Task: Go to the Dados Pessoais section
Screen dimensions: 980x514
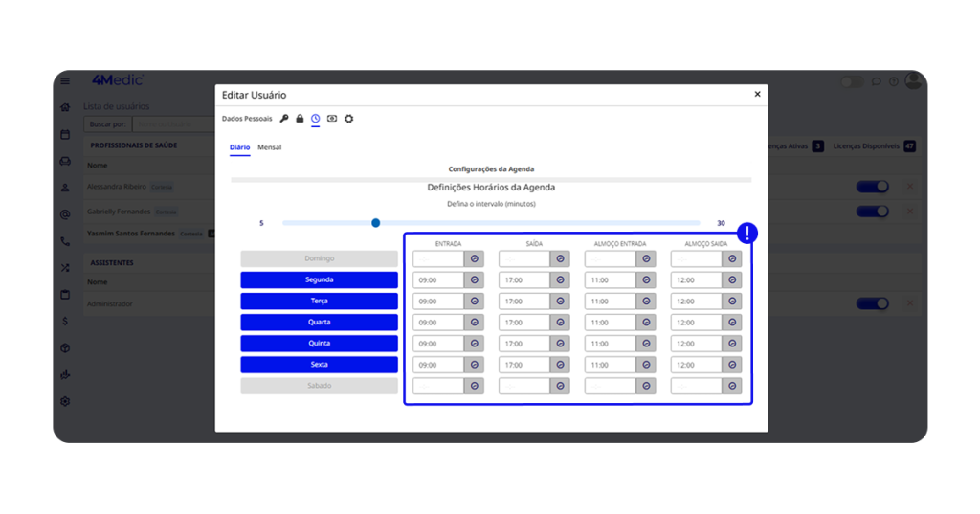Action: [x=247, y=119]
